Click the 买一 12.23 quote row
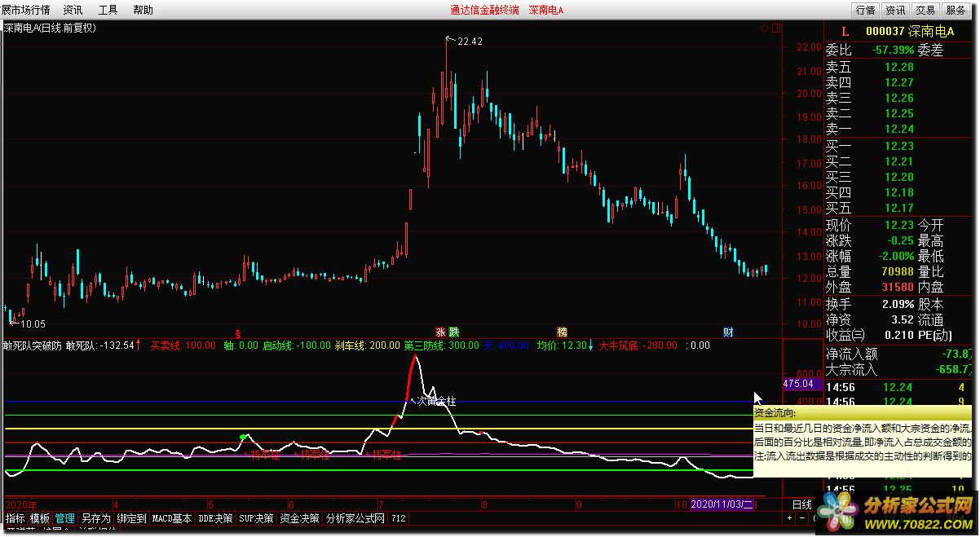This screenshot has height=537, width=980. click(897, 146)
